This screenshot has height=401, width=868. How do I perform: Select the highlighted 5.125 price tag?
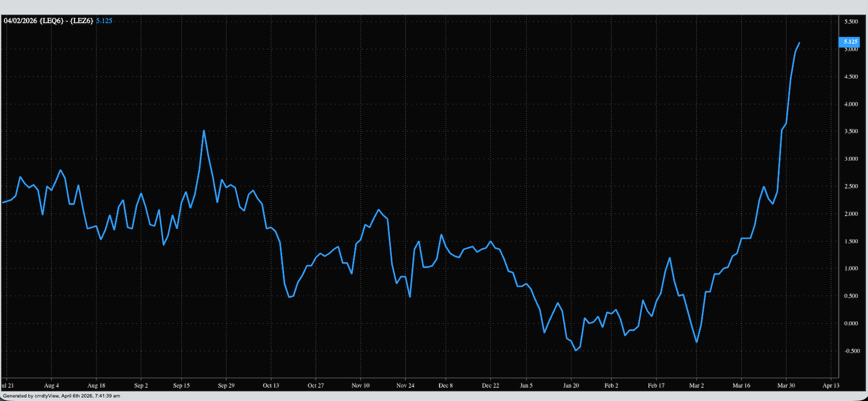(x=849, y=42)
